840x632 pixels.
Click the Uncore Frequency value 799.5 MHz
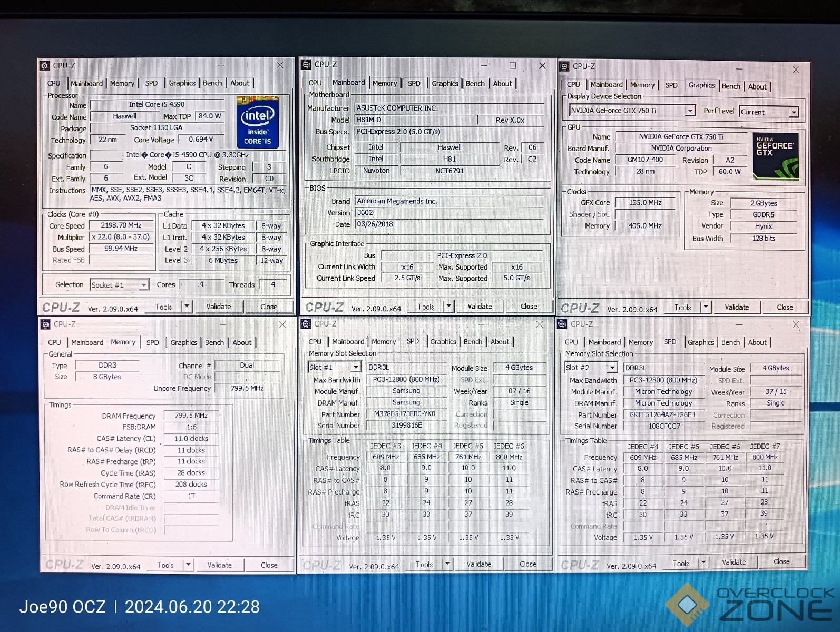click(247, 388)
